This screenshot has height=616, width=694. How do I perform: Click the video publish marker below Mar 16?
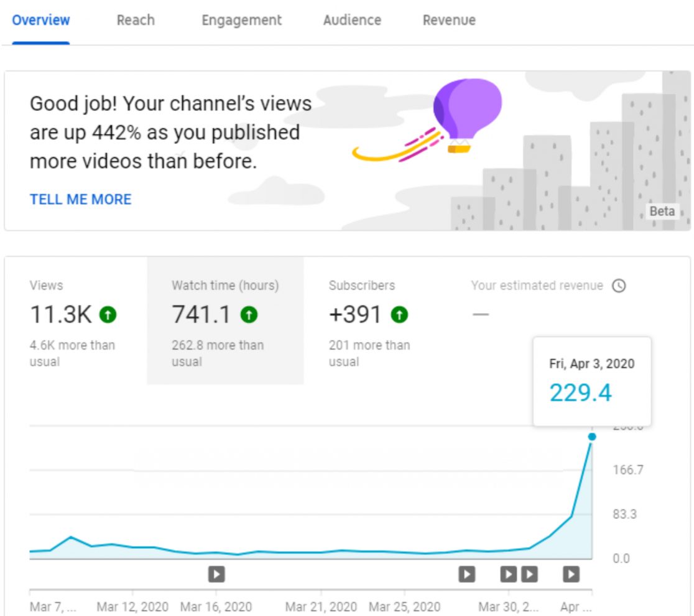point(216,574)
